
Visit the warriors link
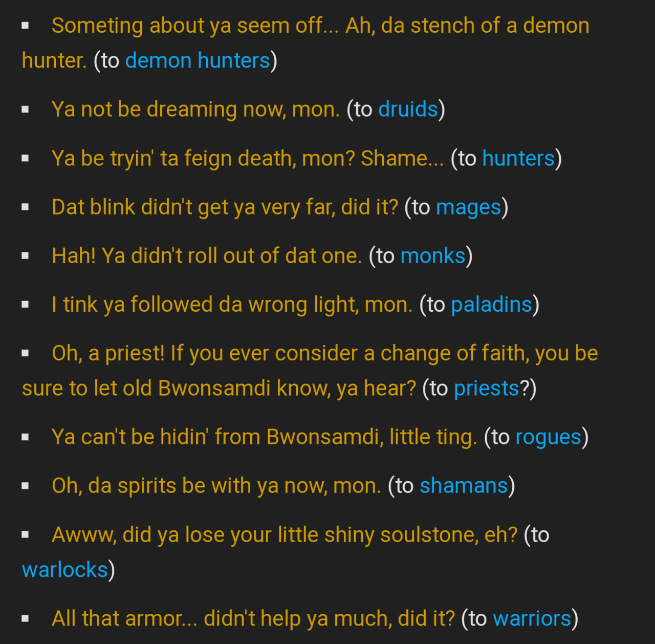coord(532,618)
